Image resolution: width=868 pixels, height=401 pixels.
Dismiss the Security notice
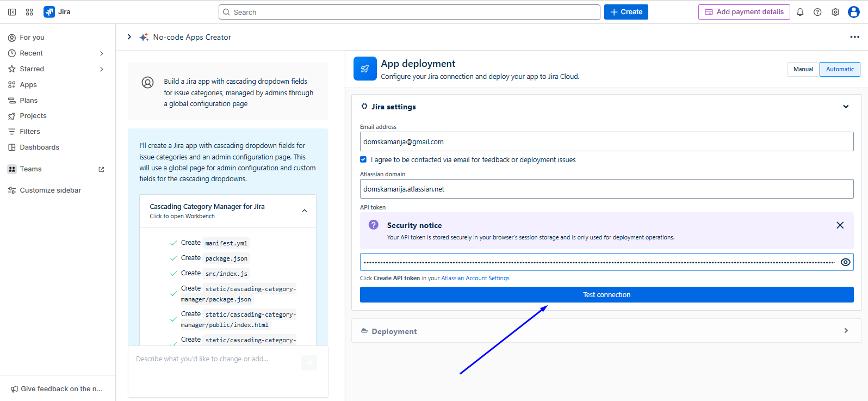(840, 225)
